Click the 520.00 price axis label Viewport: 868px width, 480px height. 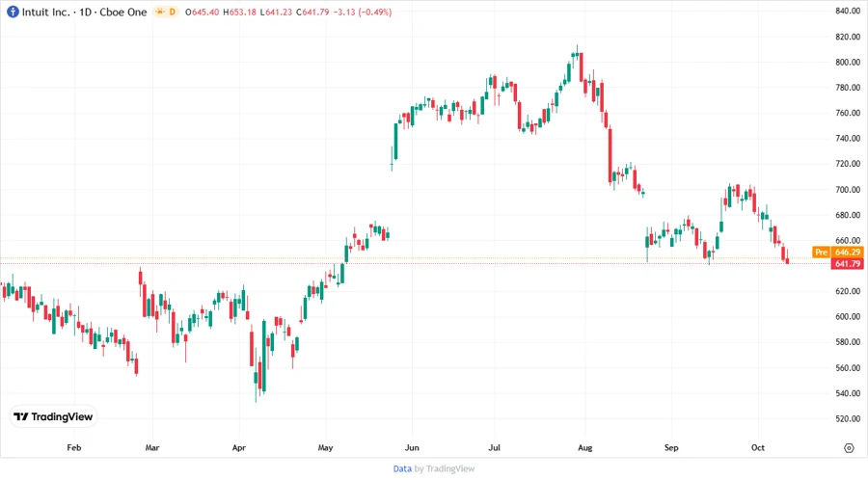coord(848,418)
